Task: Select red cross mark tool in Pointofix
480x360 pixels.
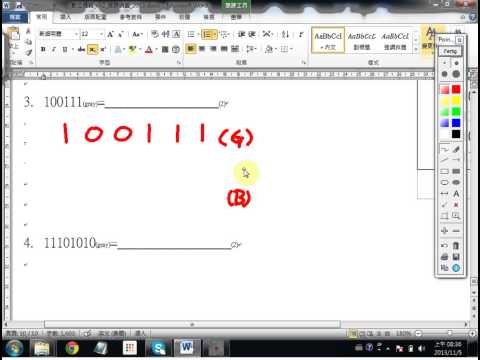Action: (456, 205)
